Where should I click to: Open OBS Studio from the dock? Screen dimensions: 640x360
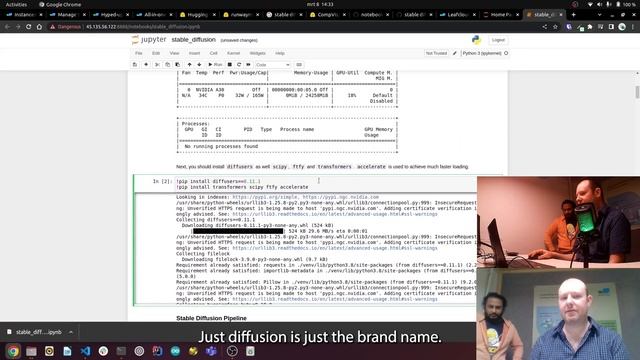click(x=232, y=351)
